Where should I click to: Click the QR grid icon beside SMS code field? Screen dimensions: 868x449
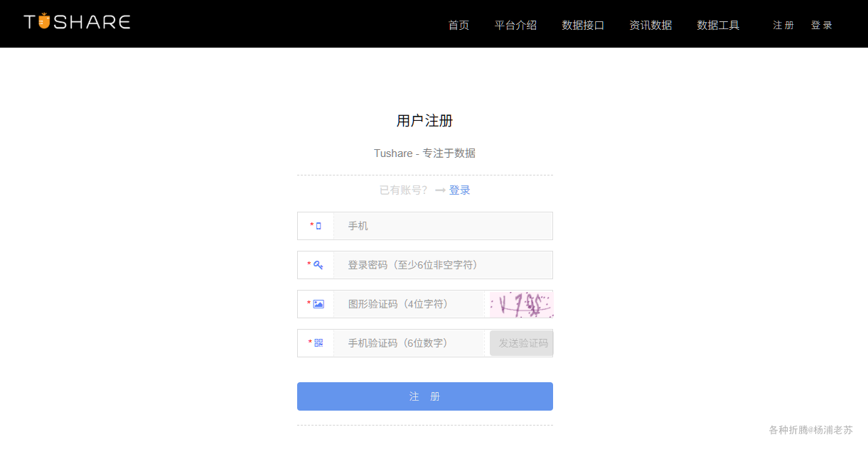coord(318,343)
